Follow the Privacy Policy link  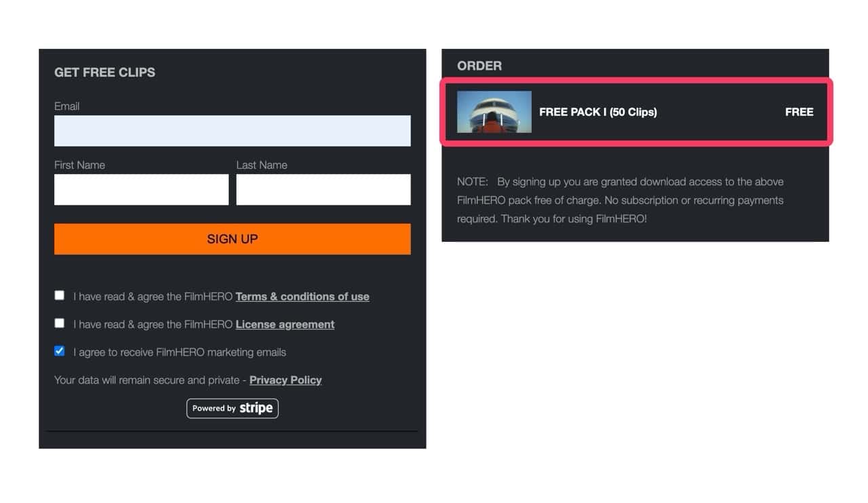point(285,380)
